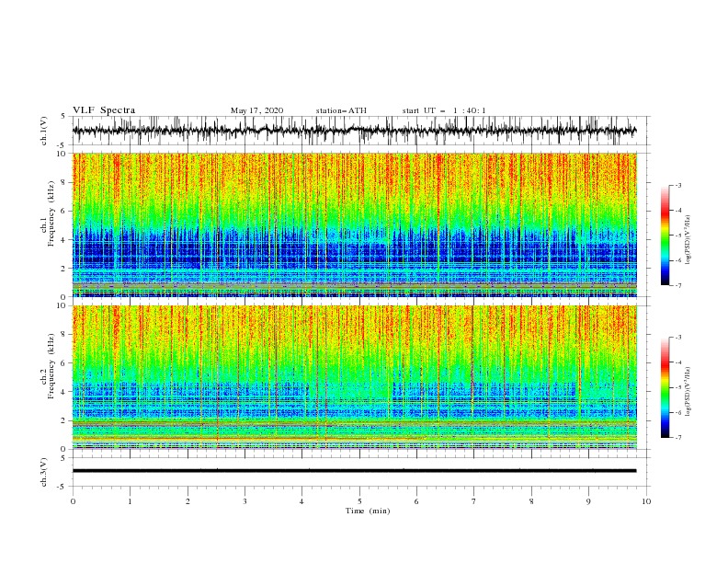Click the ch.1 spectrogram colorbar
728x563 pixels.
(x=665, y=236)
